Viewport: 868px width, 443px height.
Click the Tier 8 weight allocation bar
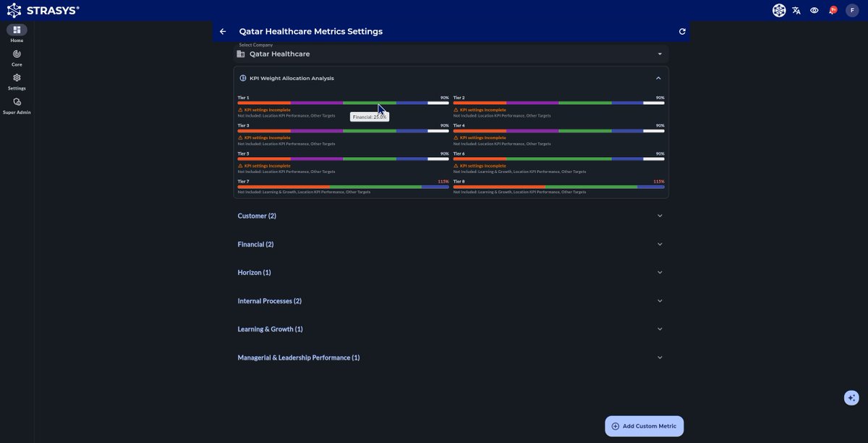point(559,187)
